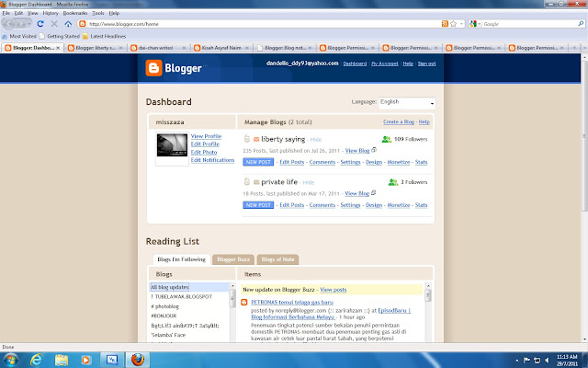Switch to the Kisah Asyraf Naim browser tab
The image size is (588, 368).
coord(222,48)
